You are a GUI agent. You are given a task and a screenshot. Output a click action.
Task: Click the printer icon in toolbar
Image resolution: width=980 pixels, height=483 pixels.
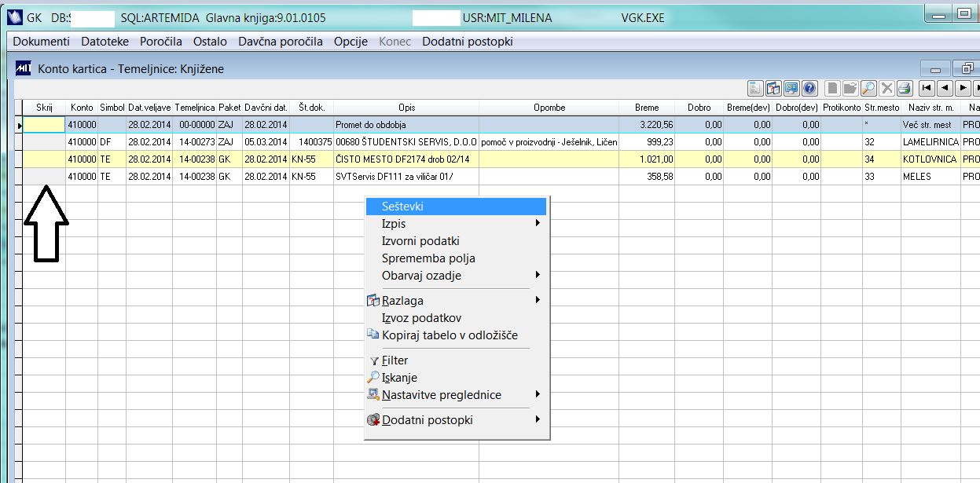pyautogui.click(x=905, y=88)
